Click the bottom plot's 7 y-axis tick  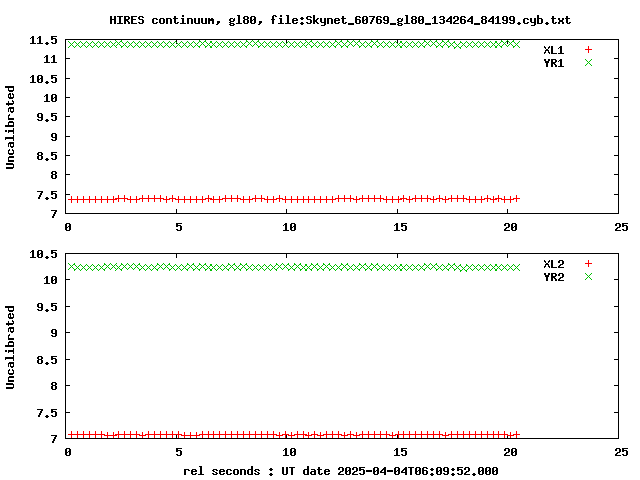54,439
